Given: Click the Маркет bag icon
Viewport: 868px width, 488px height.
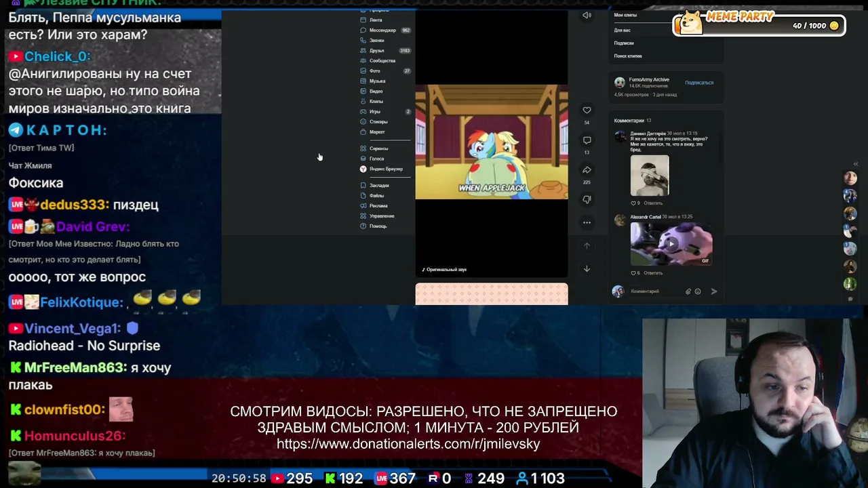Looking at the screenshot, I should (x=363, y=132).
